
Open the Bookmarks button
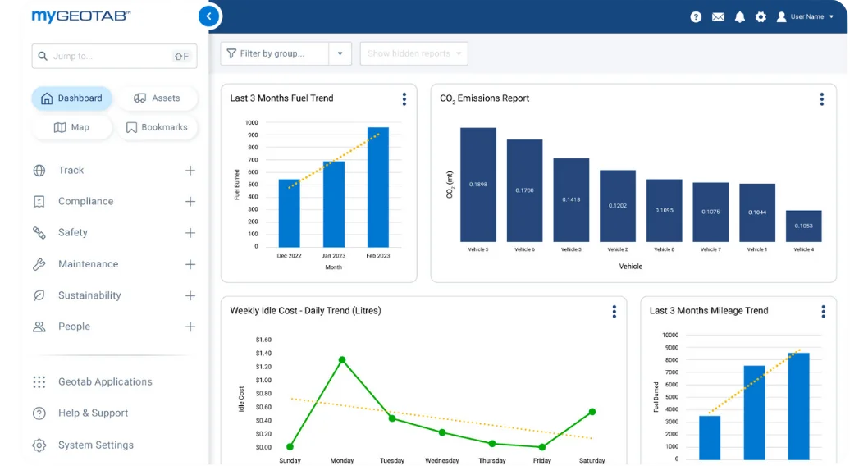tap(157, 127)
